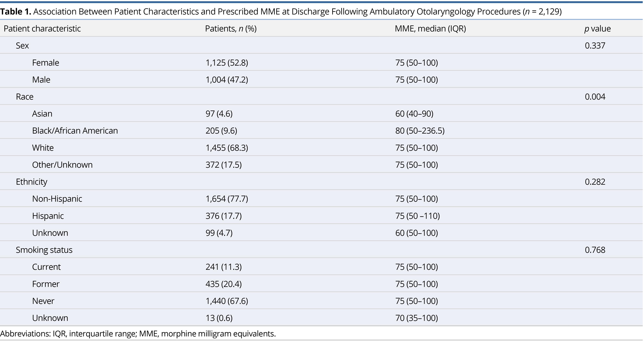
Task: Select the White patient count 1,455 (68.3)
Action: pyautogui.click(x=227, y=148)
